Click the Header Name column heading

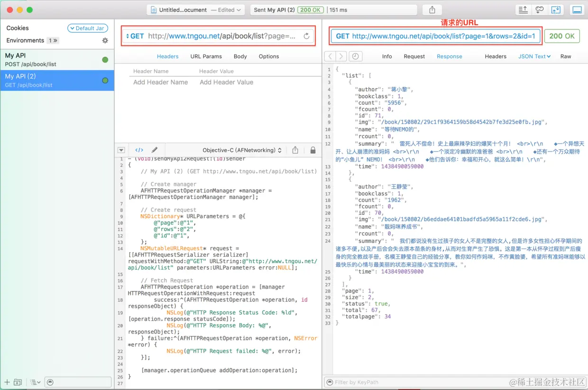tap(151, 71)
